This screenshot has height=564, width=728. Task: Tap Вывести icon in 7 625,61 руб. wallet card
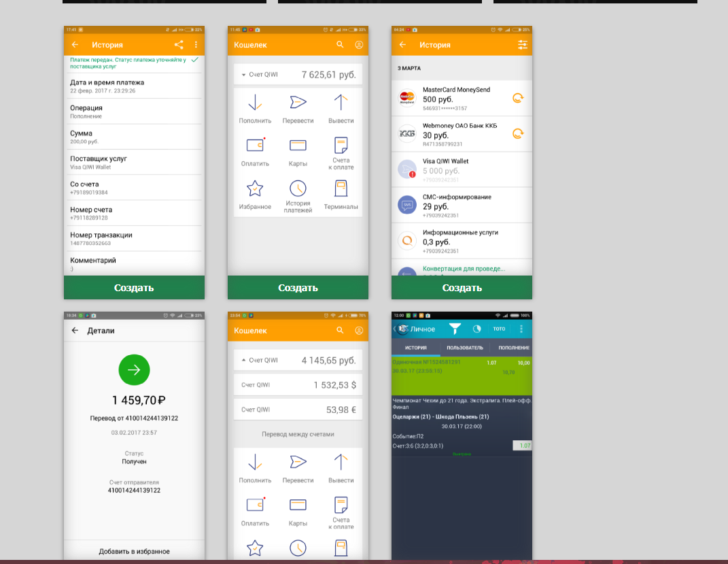[x=341, y=102]
